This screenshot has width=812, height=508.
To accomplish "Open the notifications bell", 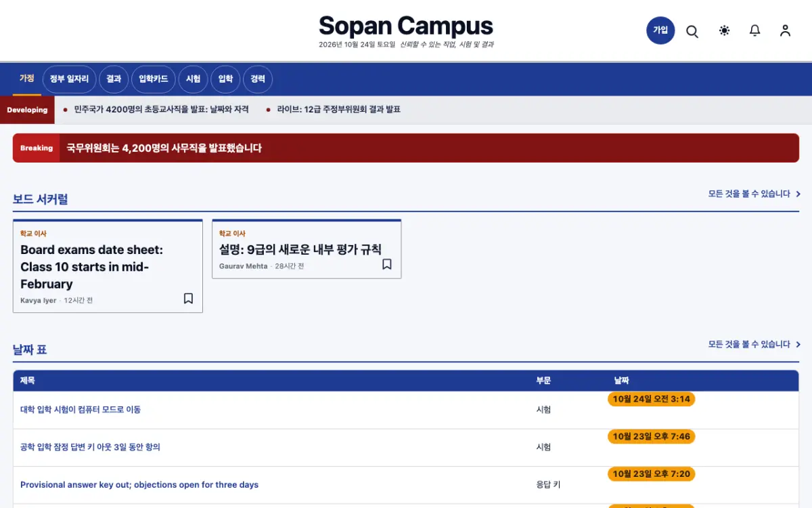I will coord(755,30).
